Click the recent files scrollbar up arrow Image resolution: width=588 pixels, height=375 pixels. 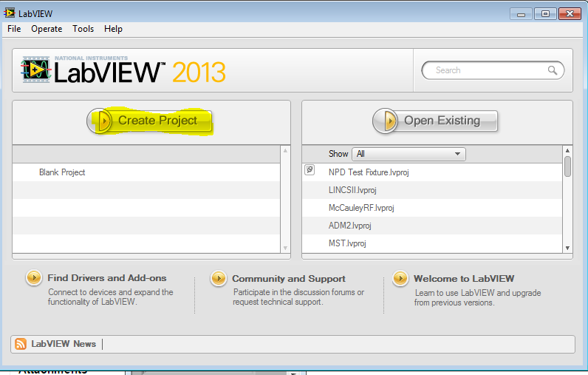coord(567,151)
